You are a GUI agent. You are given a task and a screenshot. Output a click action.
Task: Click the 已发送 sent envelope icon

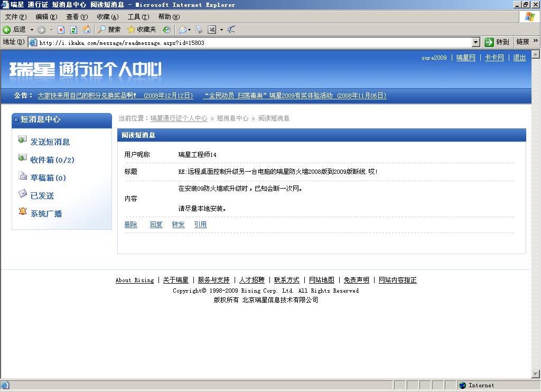coord(22,193)
